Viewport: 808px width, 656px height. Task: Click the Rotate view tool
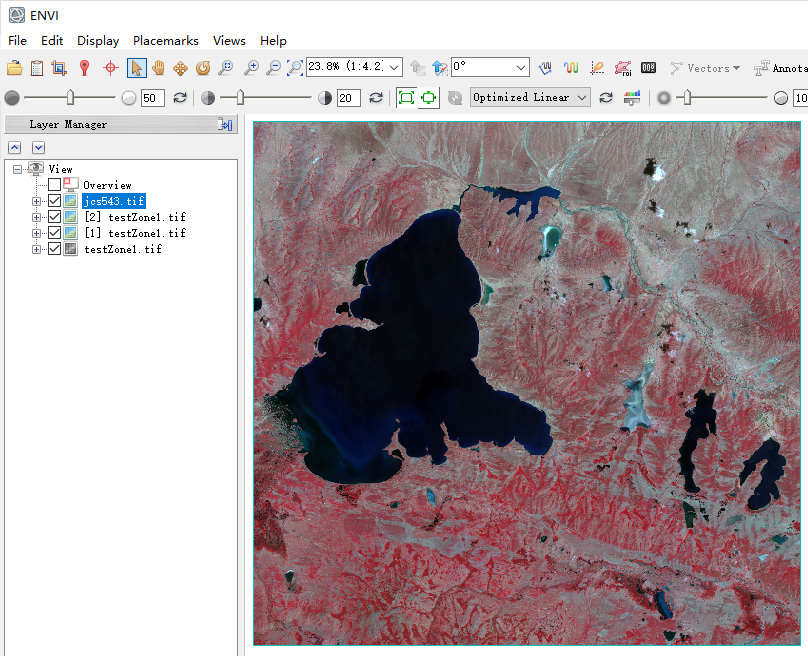point(203,68)
